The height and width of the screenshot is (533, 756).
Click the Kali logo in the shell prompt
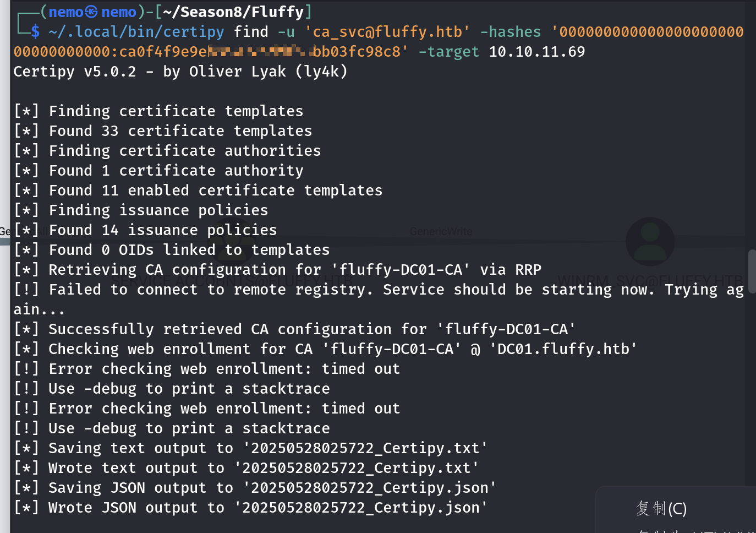point(91,12)
